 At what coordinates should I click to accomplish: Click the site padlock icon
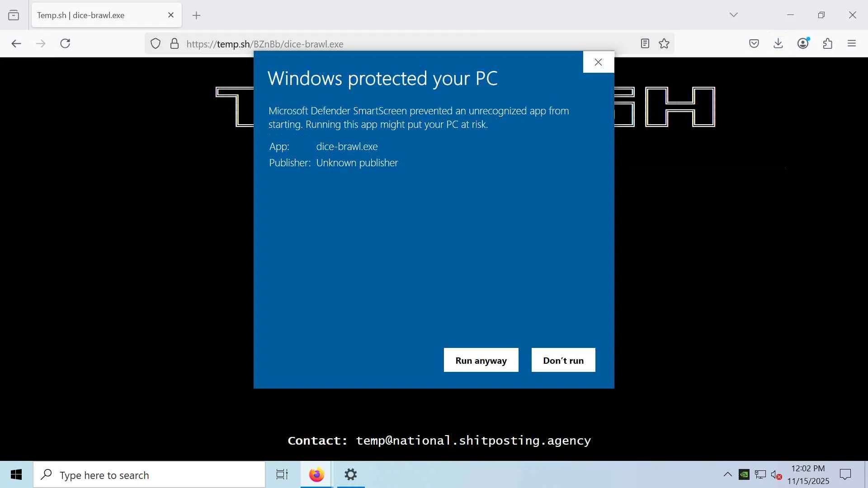175,44
